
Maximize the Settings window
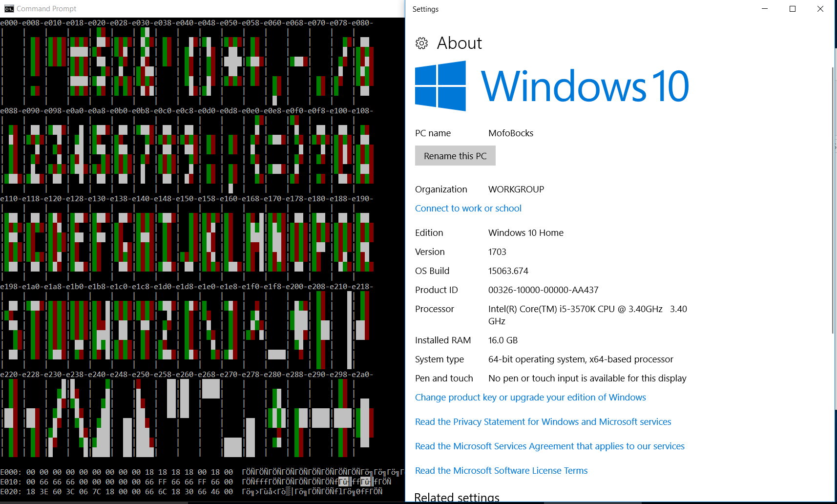point(793,9)
